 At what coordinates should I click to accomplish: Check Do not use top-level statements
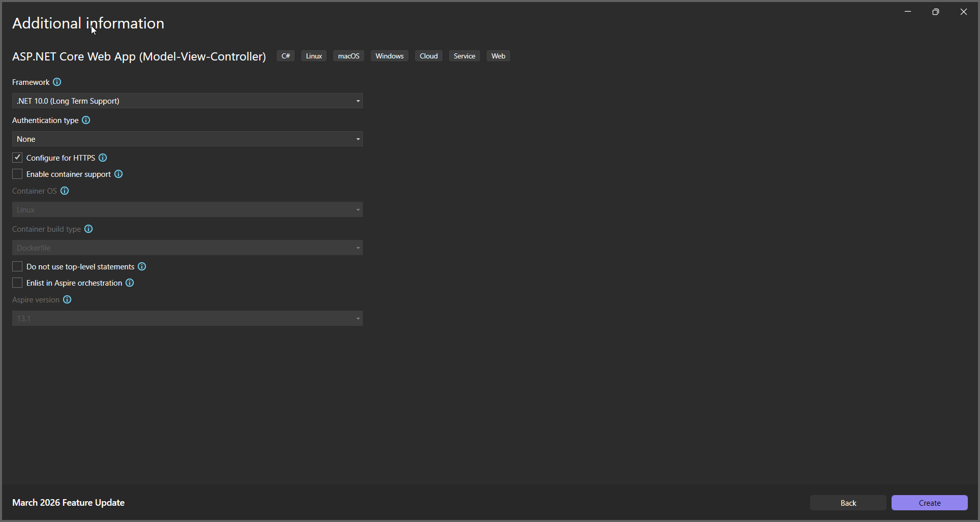tap(17, 266)
